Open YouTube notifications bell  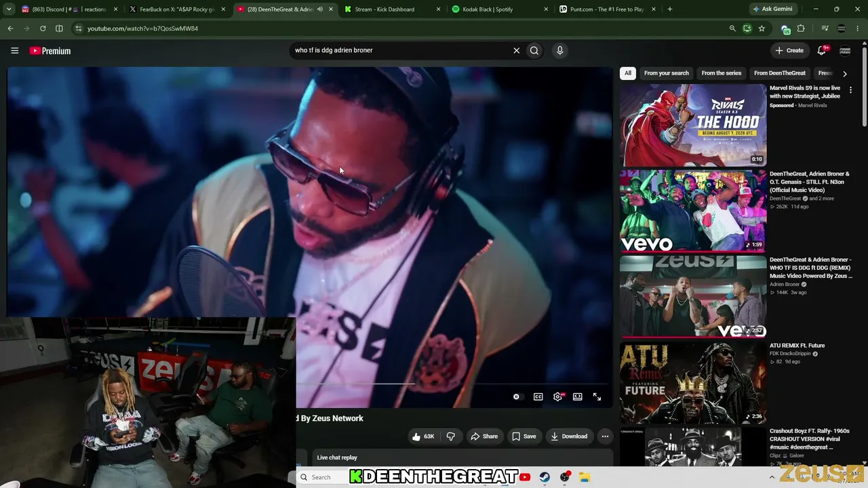pos(822,50)
